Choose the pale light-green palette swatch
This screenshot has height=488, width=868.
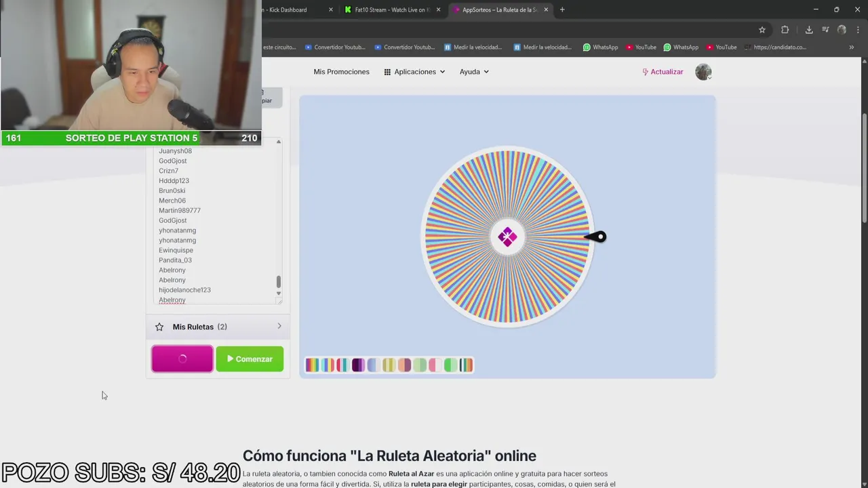[x=420, y=365]
